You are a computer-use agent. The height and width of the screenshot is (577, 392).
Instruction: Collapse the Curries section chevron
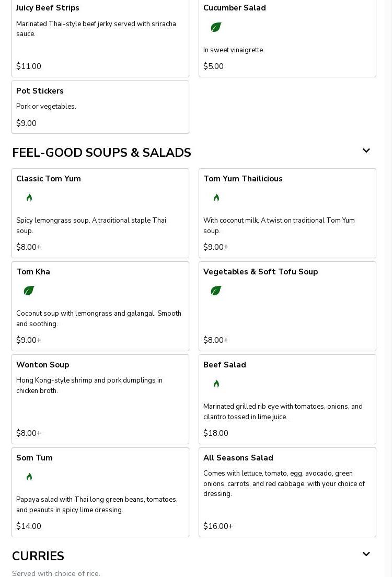tap(366, 554)
